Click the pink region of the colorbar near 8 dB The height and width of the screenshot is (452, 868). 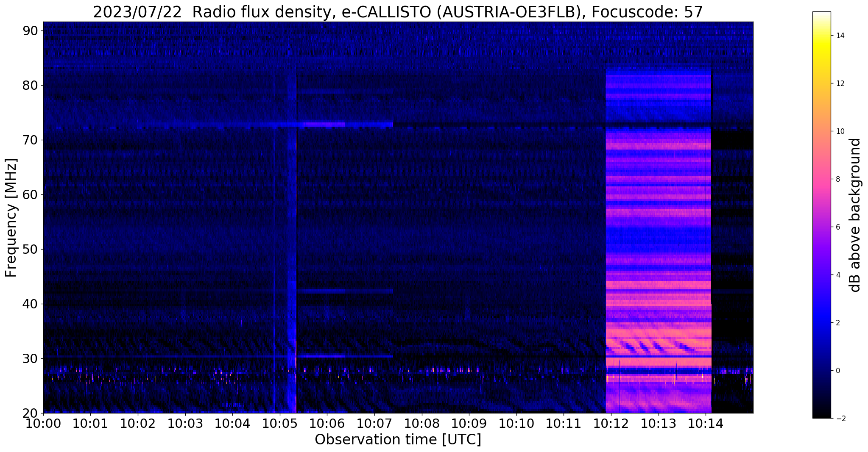(x=821, y=179)
